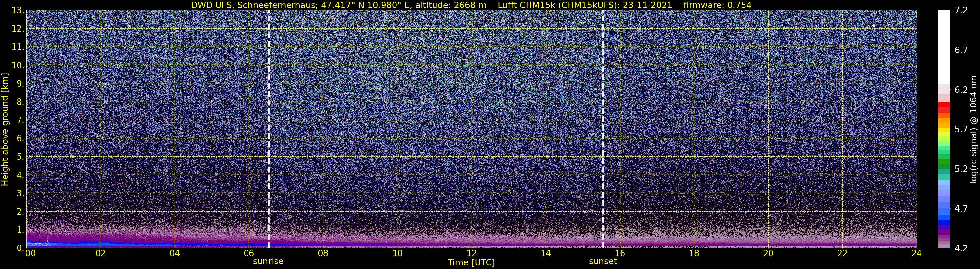980x269 pixels.
Task: Click the 'sunrise' label below the axis
Action: [269, 262]
